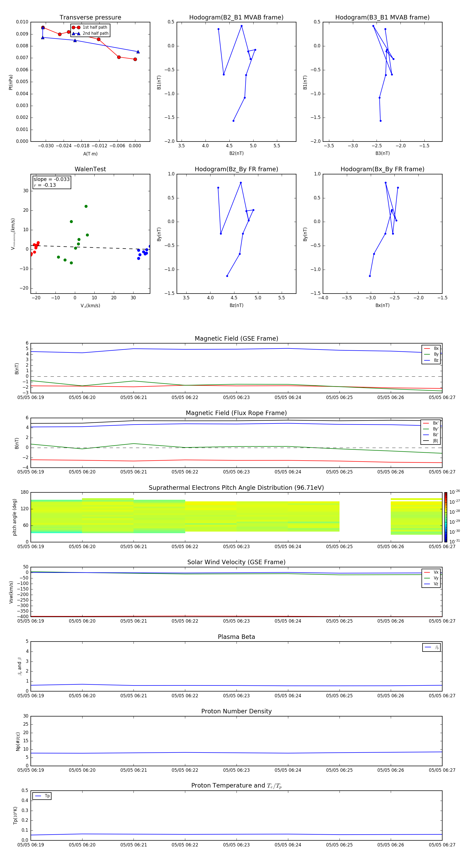Click the 'A(T·m)' x-axis label
Viewport: 473px width, 868px height.
click(90, 154)
